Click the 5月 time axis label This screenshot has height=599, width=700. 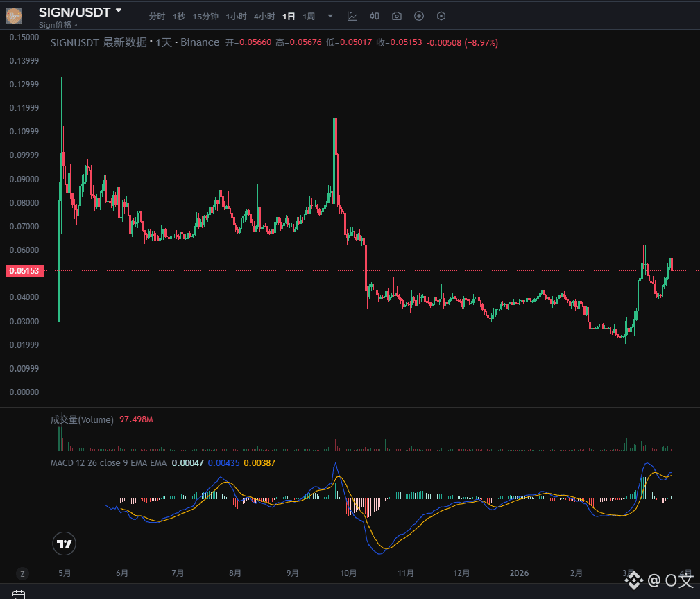[x=65, y=573]
